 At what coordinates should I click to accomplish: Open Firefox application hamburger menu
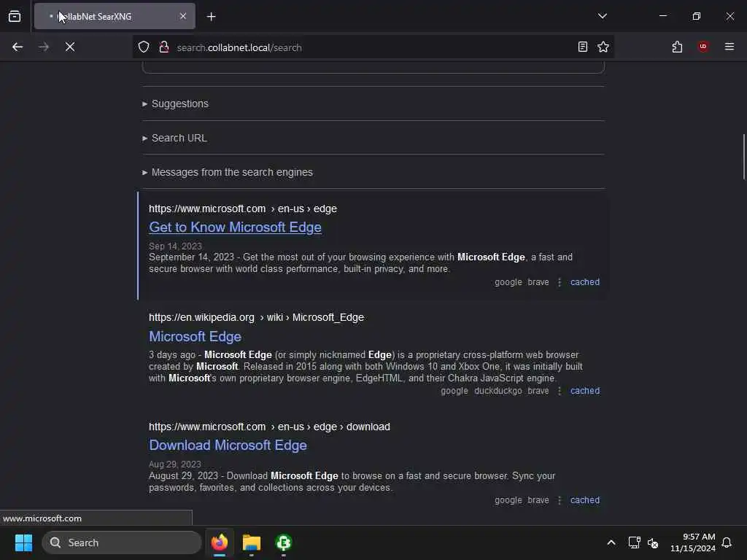tap(729, 47)
